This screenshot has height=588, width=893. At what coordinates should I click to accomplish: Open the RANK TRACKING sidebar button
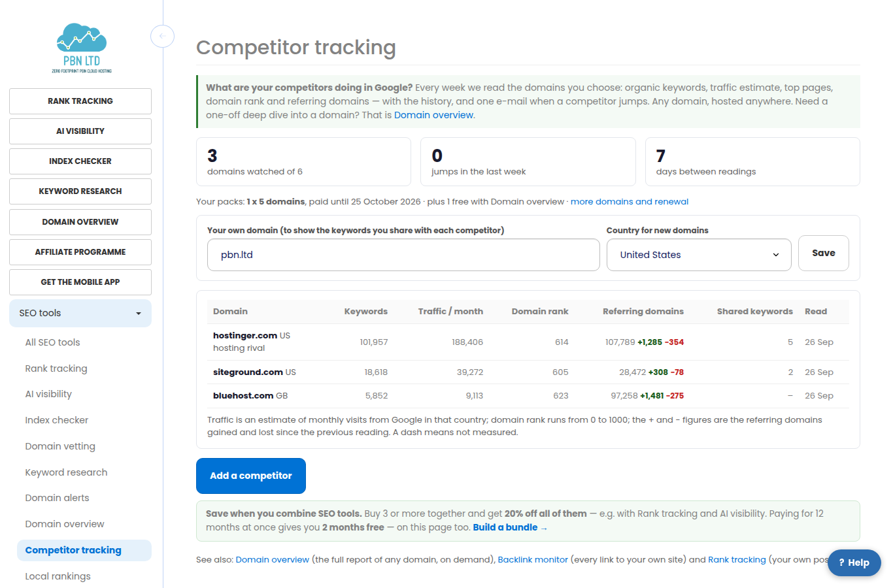pos(80,101)
